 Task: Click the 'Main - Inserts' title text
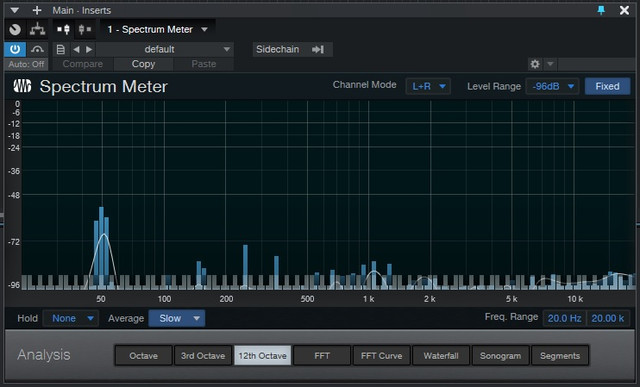82,10
